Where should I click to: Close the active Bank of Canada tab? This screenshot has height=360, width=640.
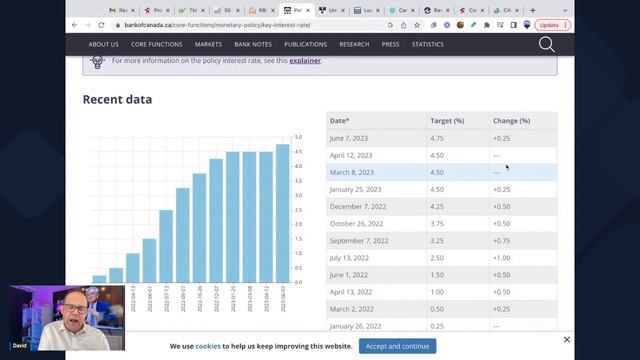[x=308, y=11]
